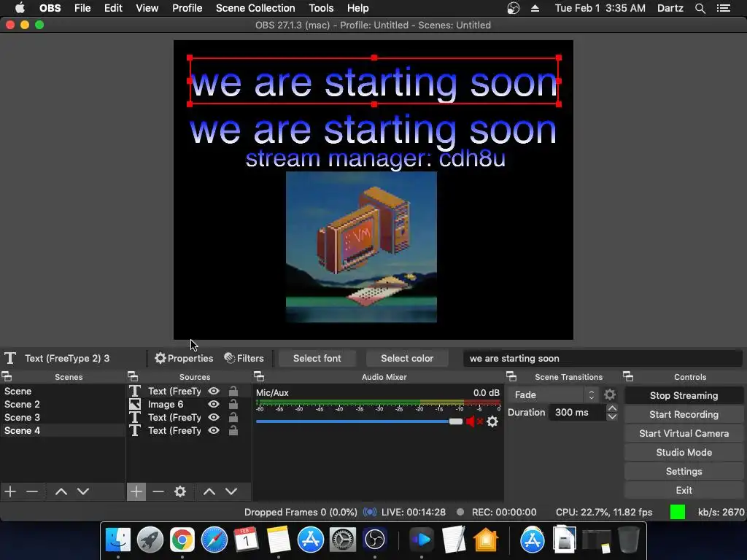
Task: Open the File menu
Action: (x=82, y=8)
